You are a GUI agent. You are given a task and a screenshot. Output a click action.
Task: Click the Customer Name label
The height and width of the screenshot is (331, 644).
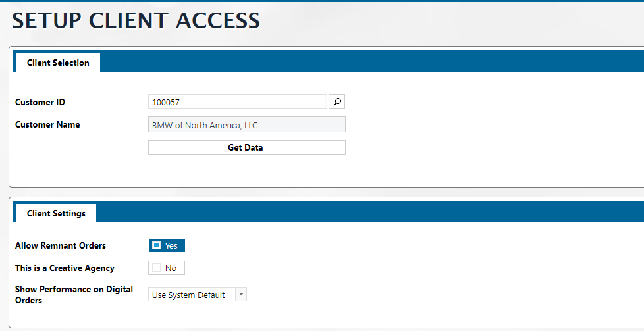coord(47,124)
